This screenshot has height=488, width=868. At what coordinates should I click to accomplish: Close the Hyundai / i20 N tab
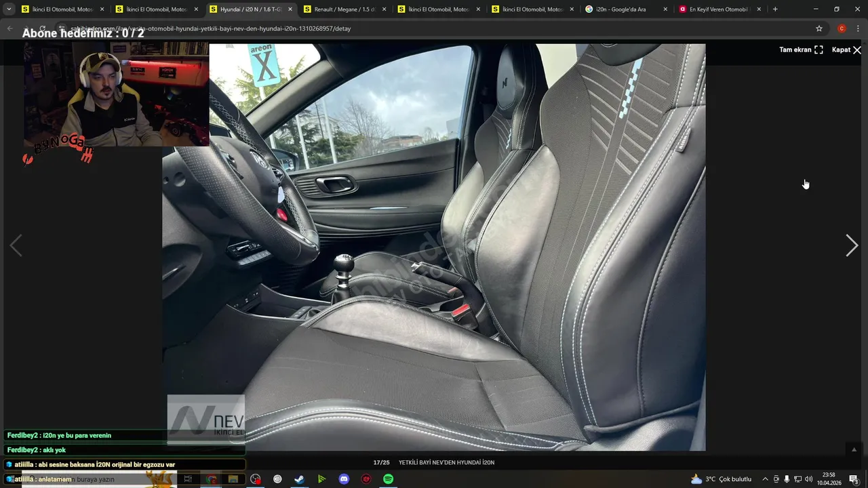coord(290,9)
